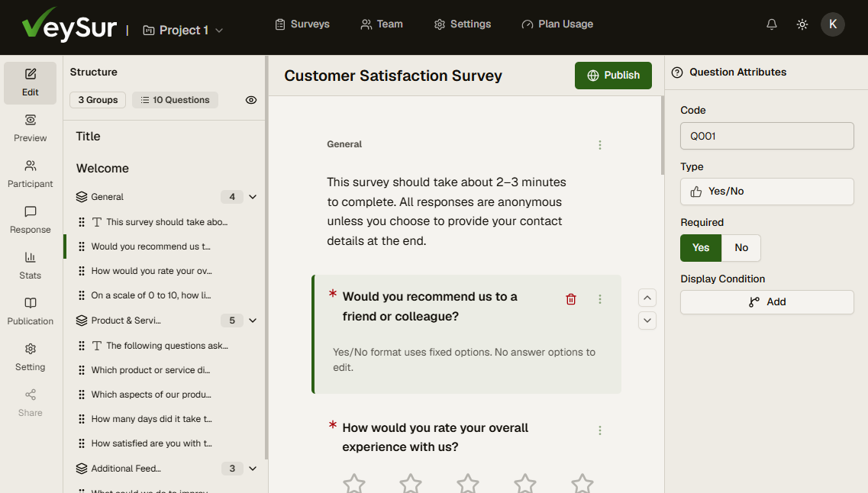Click the survey title 'Customer Satisfaction Survey'

tap(393, 76)
